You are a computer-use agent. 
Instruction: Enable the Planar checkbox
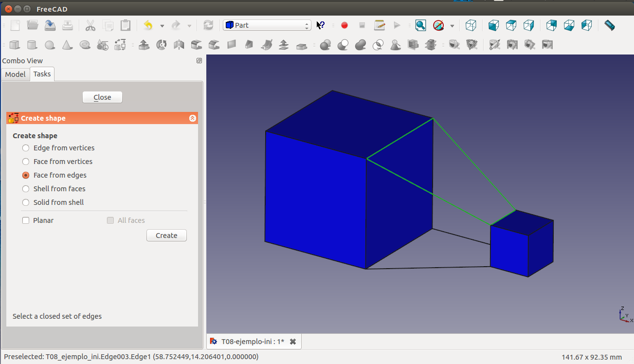coord(26,220)
